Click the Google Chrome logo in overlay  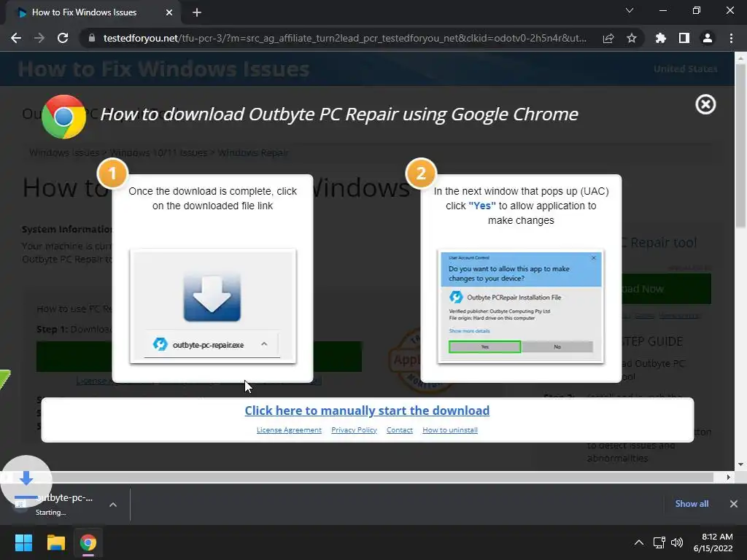click(x=63, y=117)
